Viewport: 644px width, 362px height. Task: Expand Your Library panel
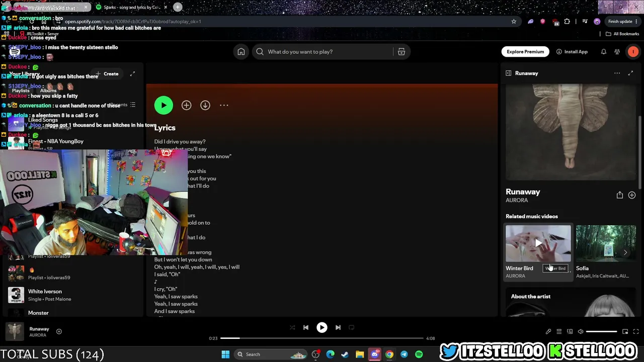[132, 74]
